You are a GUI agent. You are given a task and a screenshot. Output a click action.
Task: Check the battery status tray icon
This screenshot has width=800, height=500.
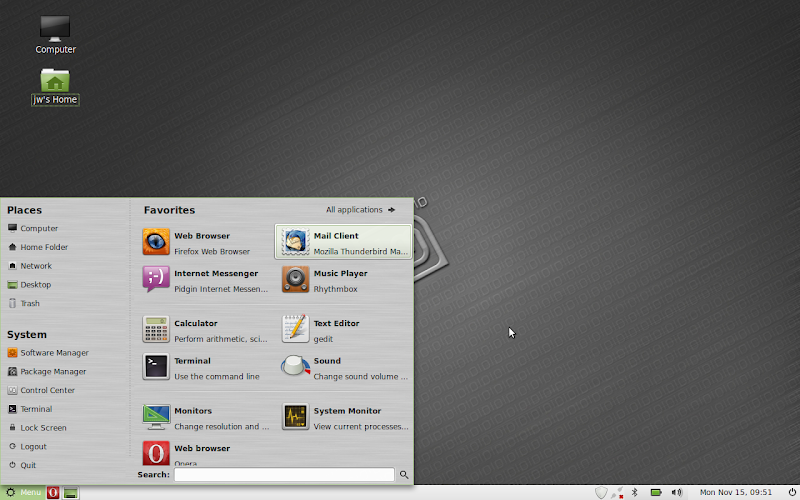point(656,492)
